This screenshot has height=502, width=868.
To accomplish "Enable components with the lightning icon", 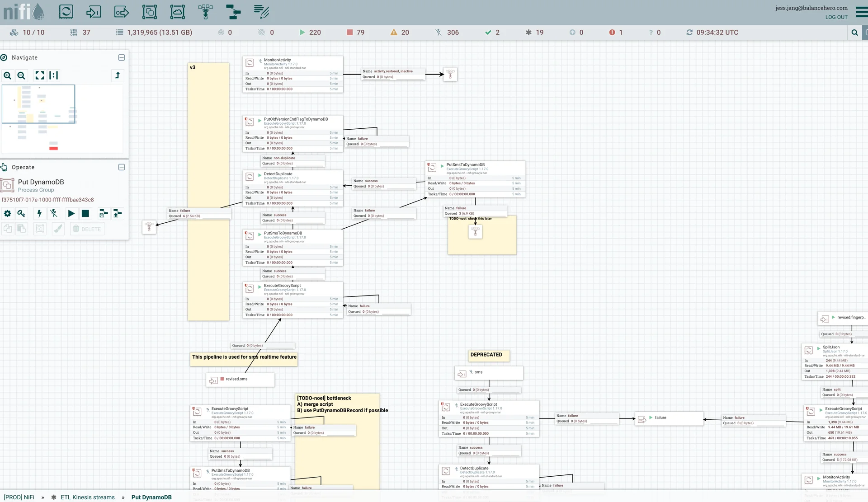I will [x=39, y=214].
